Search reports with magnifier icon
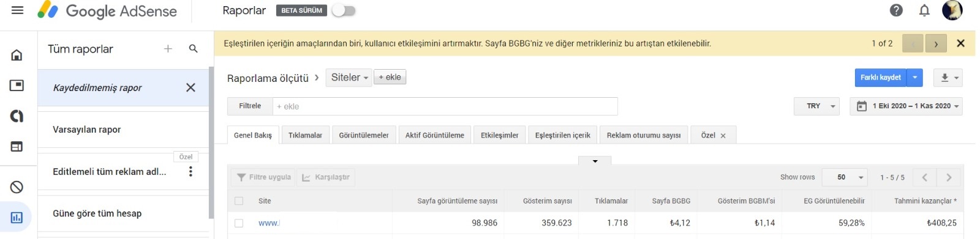 193,49
